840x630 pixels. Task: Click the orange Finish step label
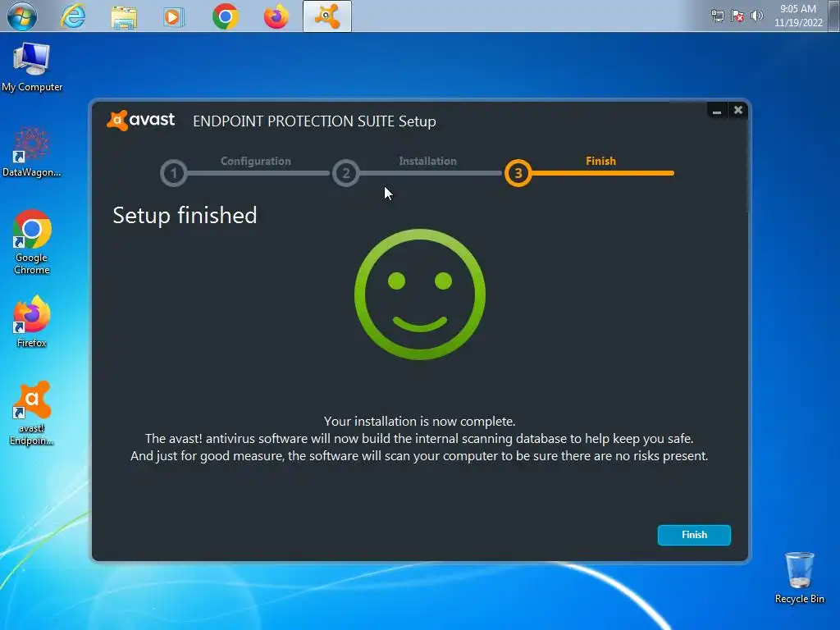600,161
